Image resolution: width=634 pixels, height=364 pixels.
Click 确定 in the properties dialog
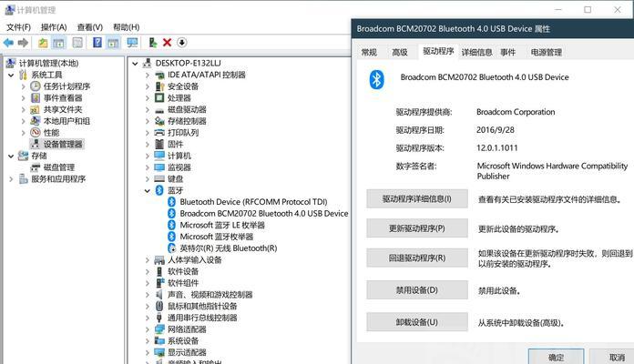[x=556, y=357]
